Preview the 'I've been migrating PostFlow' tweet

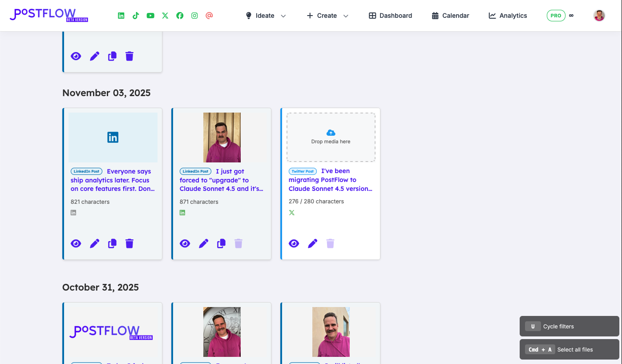click(294, 243)
